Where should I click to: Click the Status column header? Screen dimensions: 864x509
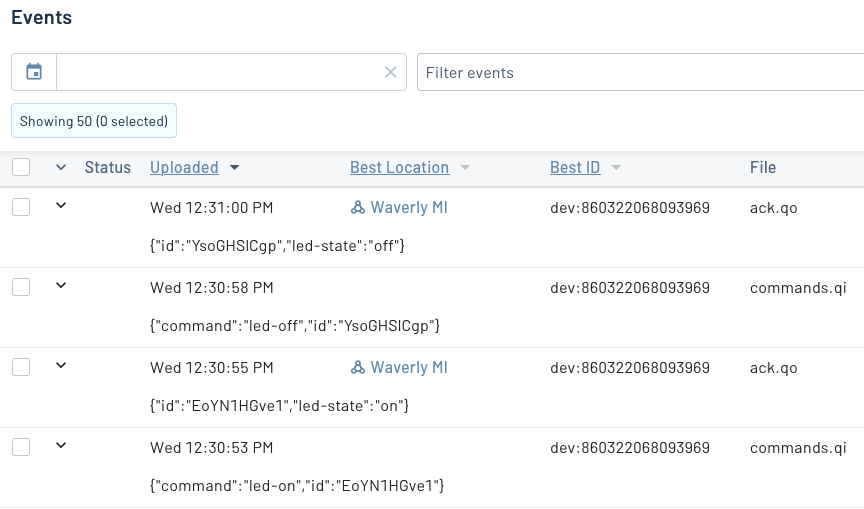click(x=107, y=167)
